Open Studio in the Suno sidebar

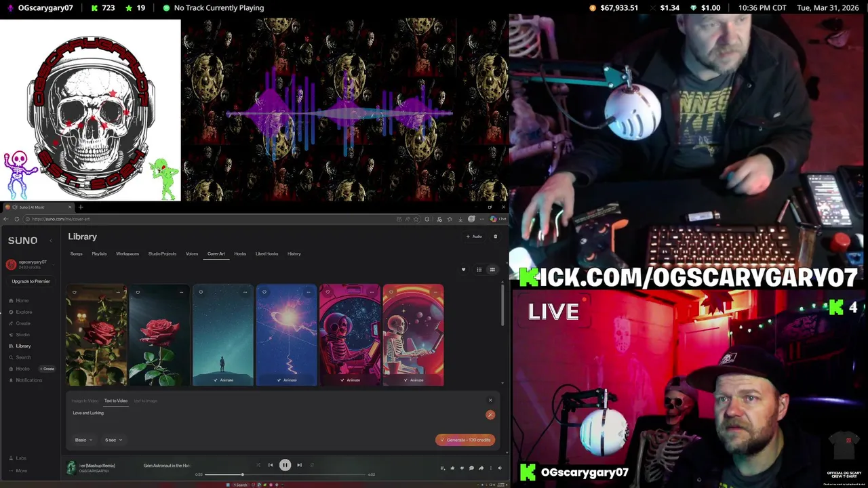point(20,335)
